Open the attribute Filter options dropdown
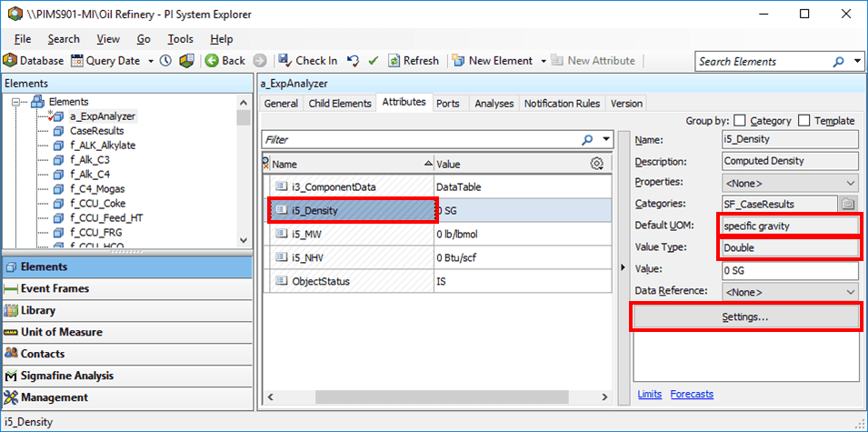 coord(606,140)
